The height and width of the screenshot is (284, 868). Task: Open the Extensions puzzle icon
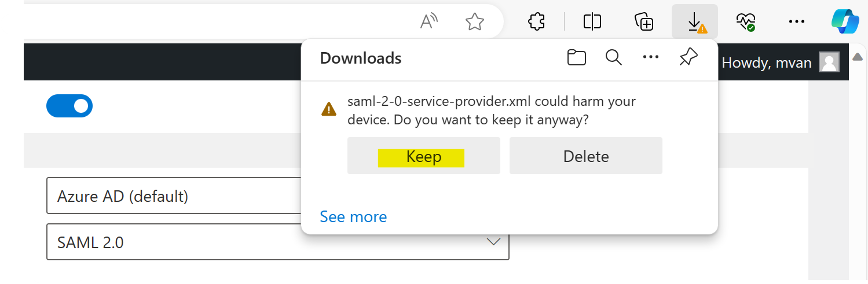(537, 22)
